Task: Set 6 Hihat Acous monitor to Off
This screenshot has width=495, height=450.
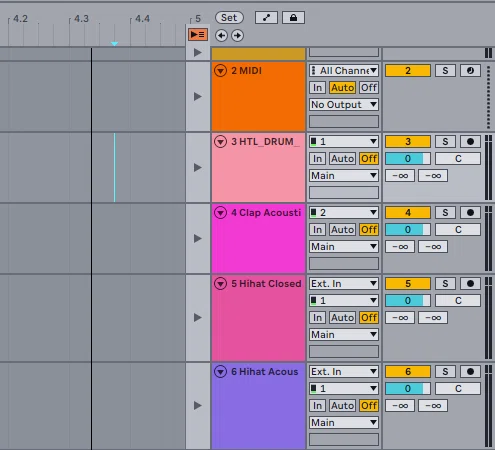Action: [369, 405]
